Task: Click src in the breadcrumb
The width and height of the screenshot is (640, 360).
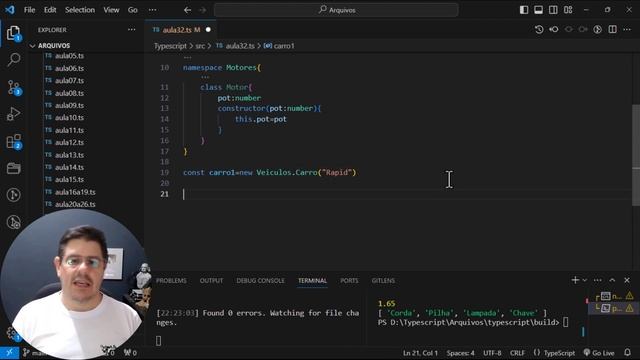Action: coord(200,46)
